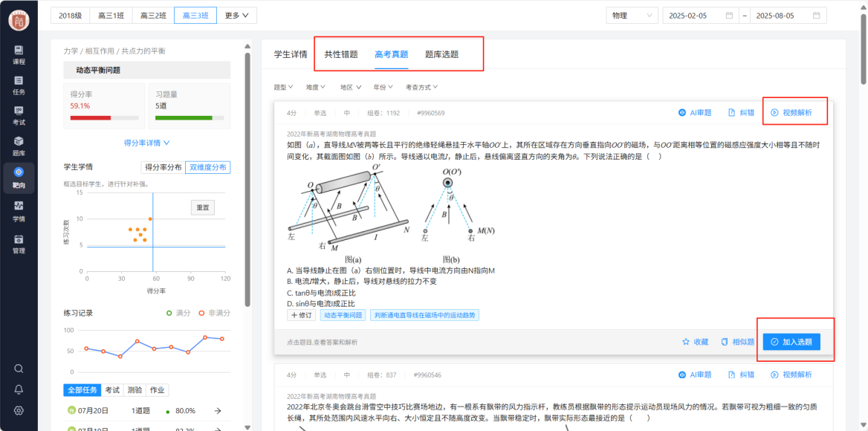This screenshot has width=868, height=431.
Task: Click the 重置 button on chart
Action: click(x=203, y=207)
